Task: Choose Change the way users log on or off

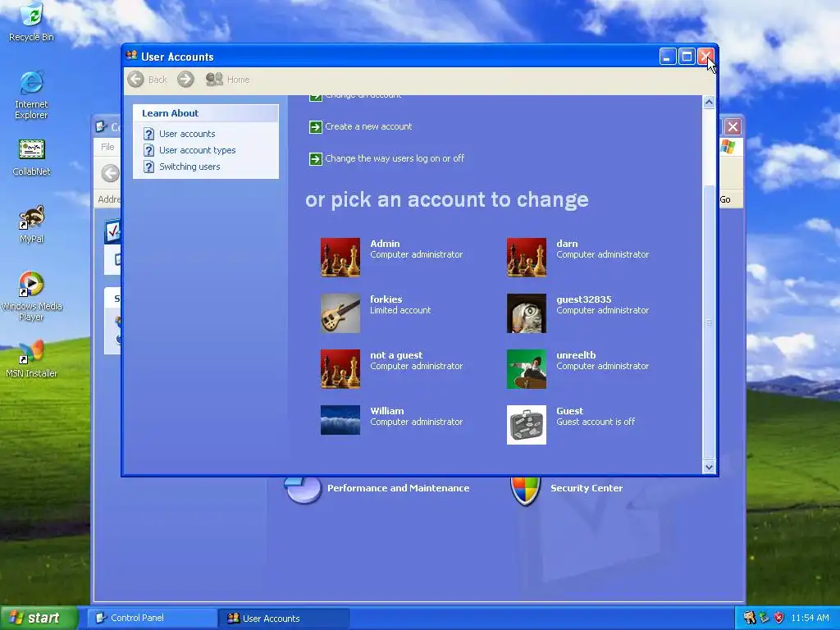Action: 395,158
